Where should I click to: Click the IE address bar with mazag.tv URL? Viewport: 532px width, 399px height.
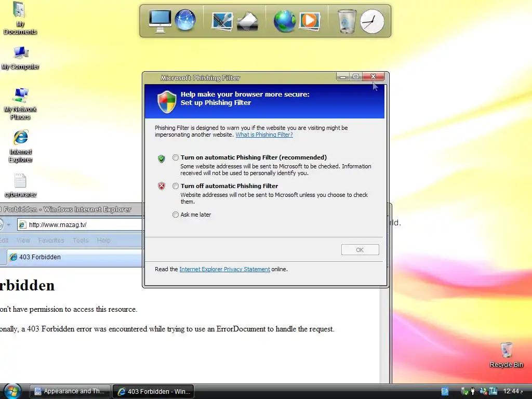click(x=80, y=224)
